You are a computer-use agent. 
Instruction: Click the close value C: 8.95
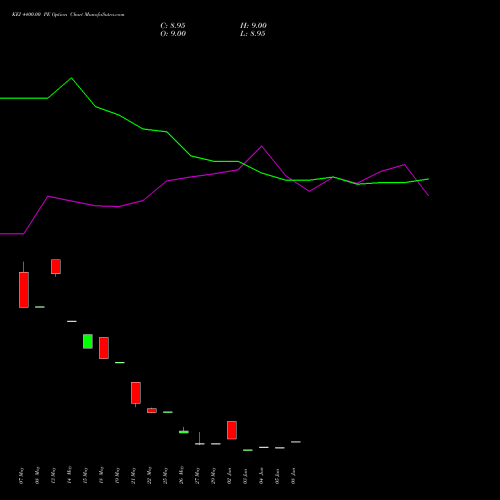tap(173, 26)
